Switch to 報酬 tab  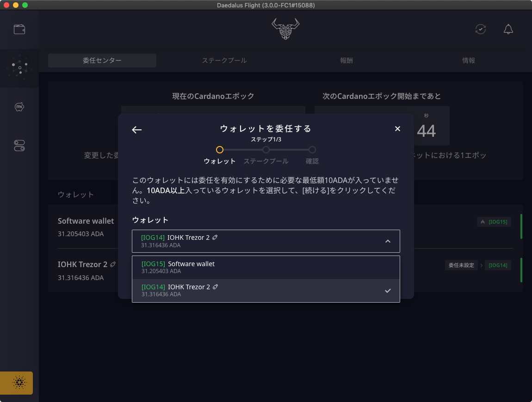tap(346, 61)
